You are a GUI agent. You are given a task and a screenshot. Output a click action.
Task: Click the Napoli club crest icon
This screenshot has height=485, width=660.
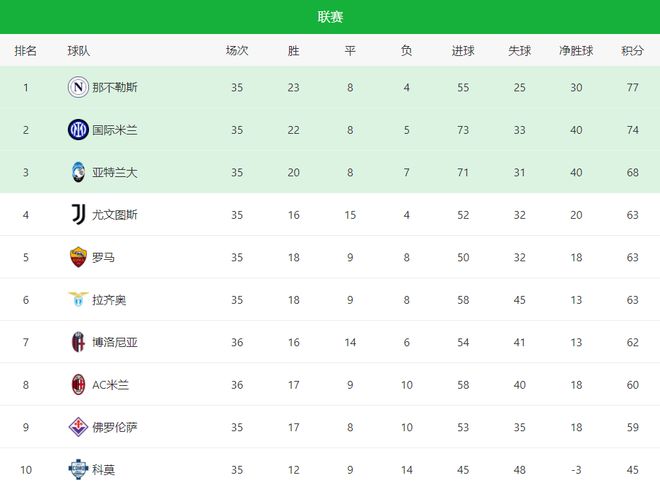(x=78, y=87)
